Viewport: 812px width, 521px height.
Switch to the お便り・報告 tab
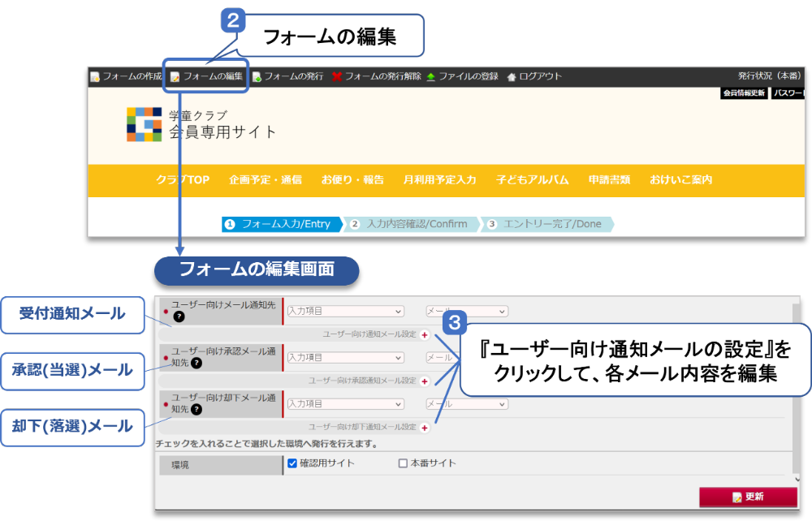(352, 180)
